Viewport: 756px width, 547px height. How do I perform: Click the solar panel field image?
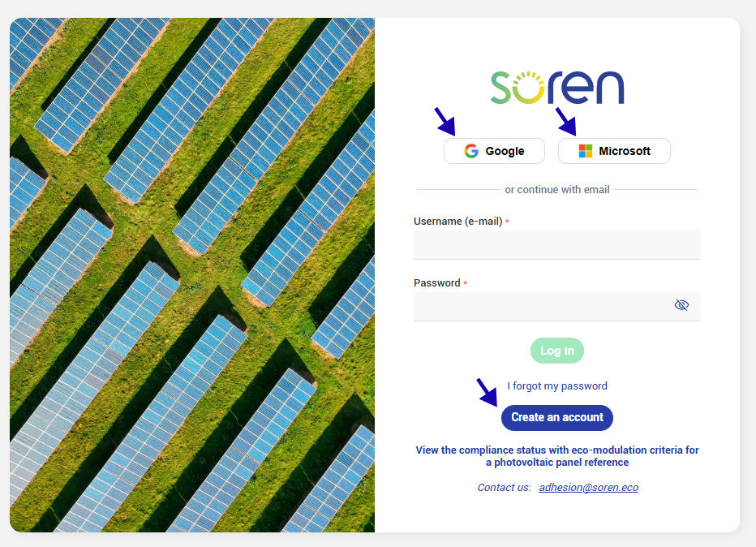click(192, 275)
